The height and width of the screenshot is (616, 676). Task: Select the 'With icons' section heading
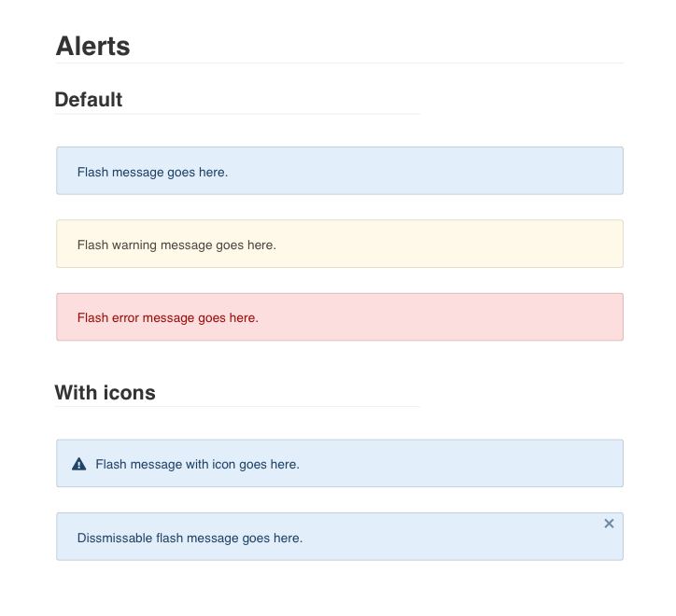(x=105, y=392)
